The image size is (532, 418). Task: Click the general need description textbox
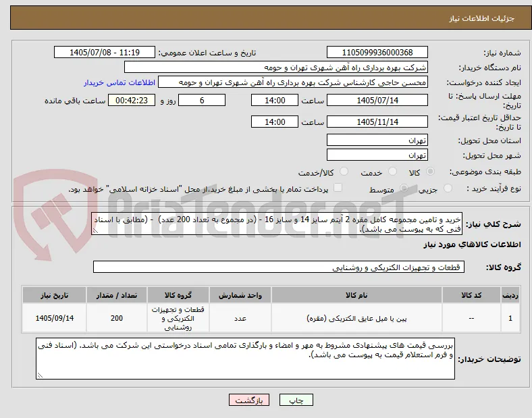pos(277,224)
